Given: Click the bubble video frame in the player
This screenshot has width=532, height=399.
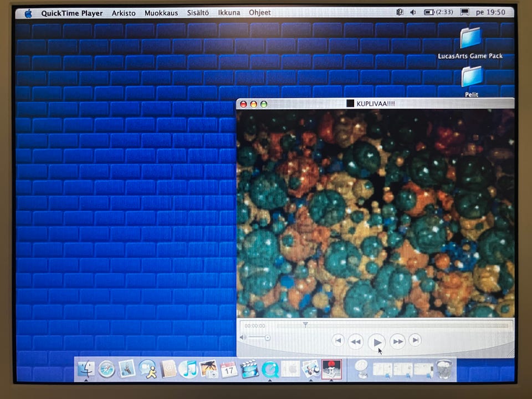Looking at the screenshot, I should (375, 213).
